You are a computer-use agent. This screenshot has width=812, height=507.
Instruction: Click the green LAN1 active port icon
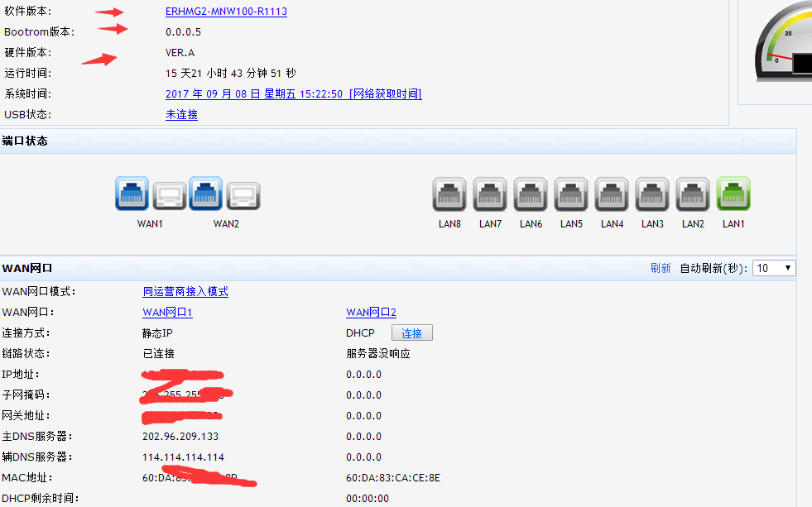click(x=733, y=194)
